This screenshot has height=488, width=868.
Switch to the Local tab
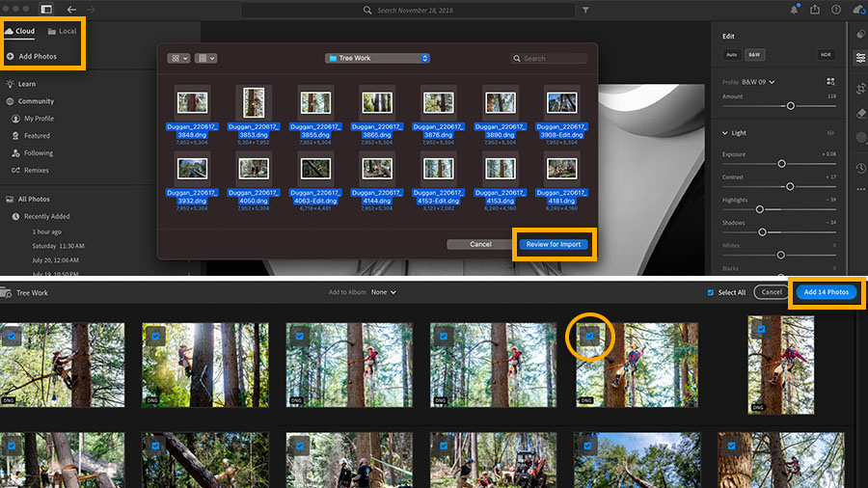pyautogui.click(x=62, y=31)
